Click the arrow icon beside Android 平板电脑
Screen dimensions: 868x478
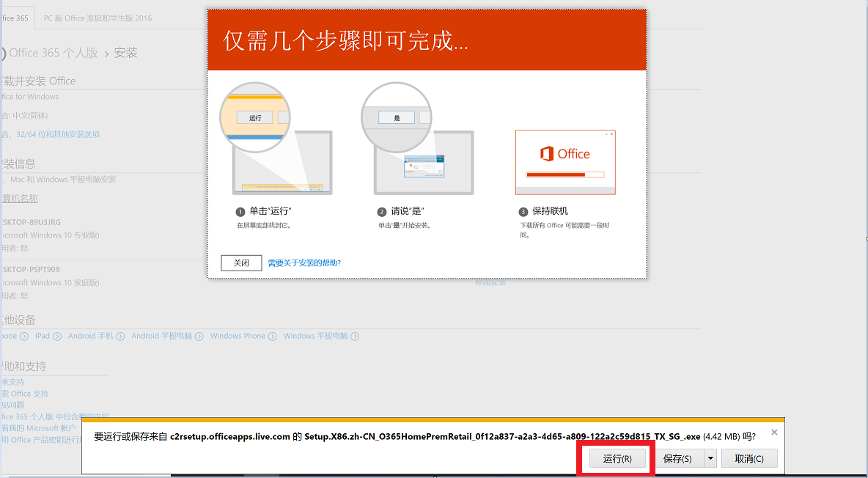point(199,337)
